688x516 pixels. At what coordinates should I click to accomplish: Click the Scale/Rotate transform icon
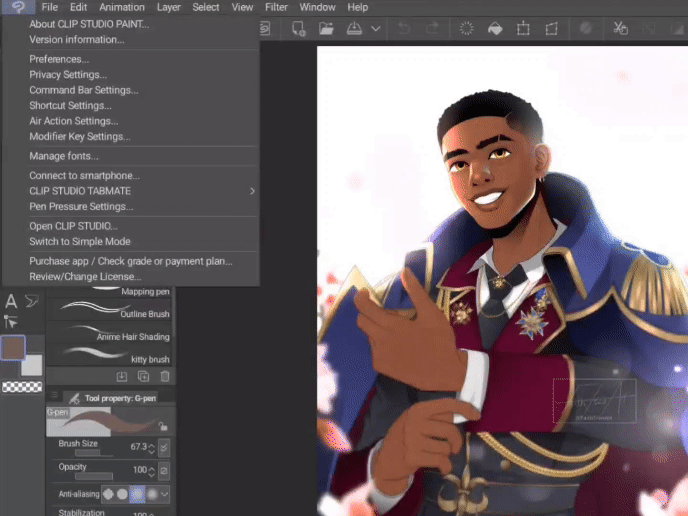click(523, 29)
